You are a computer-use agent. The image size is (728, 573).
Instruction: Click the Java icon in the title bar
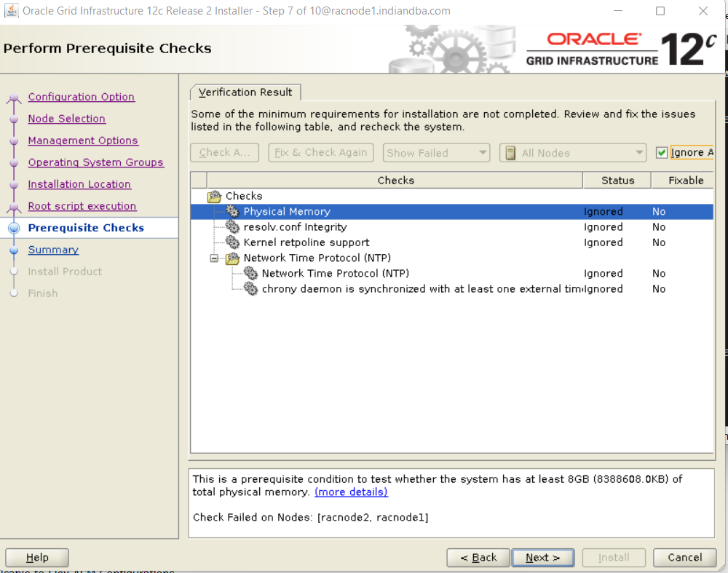coord(11,10)
